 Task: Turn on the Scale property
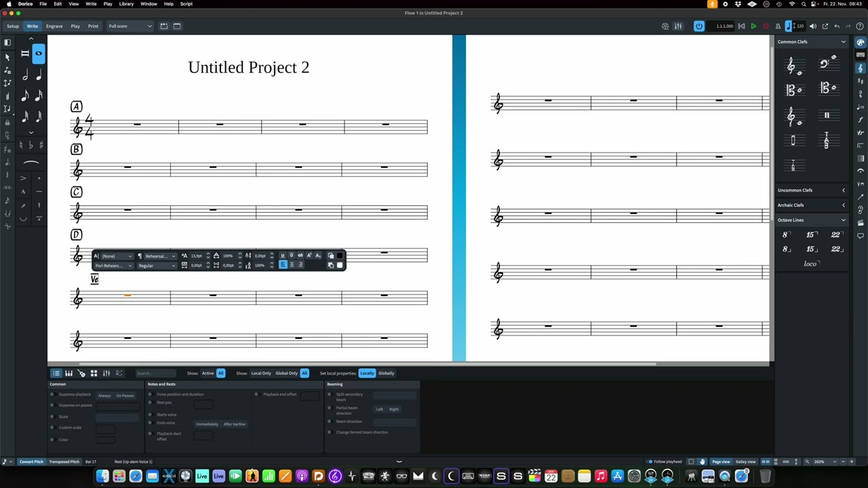click(52, 417)
